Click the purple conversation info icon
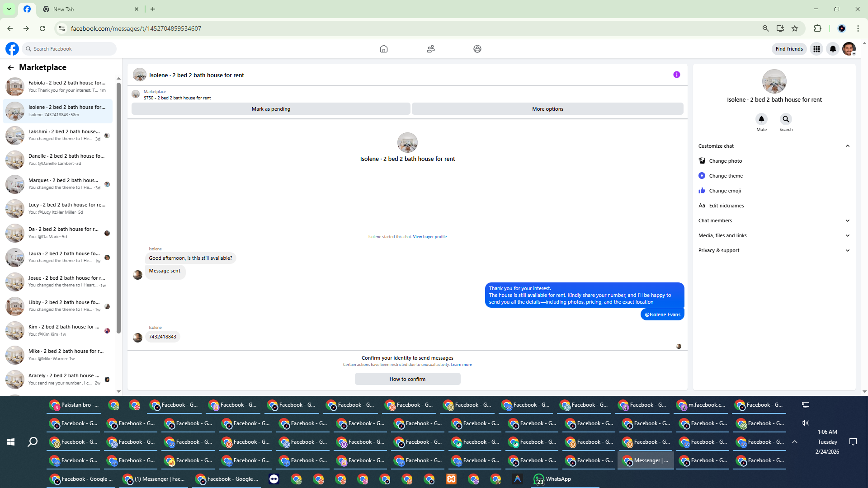 pos(676,75)
